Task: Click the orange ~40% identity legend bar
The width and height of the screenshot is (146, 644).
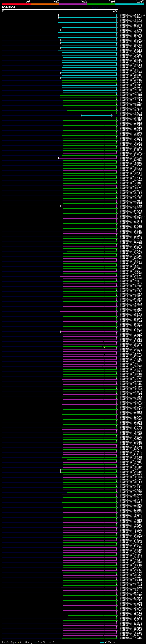Action: 45,4
